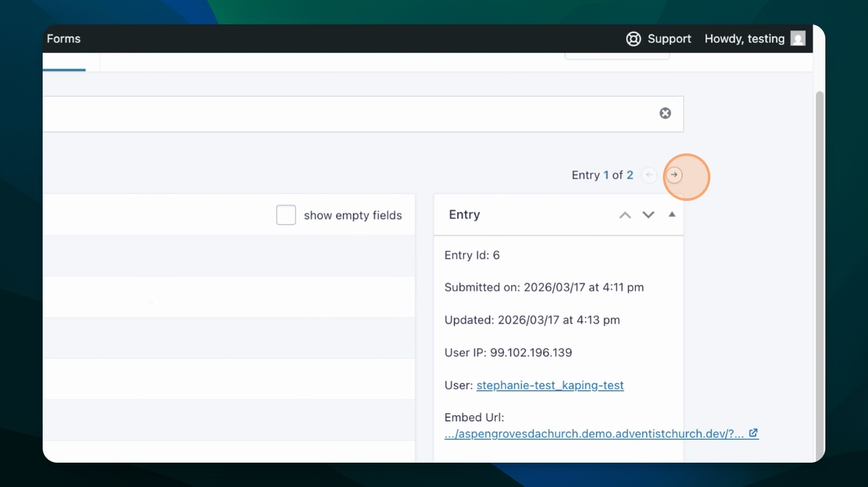Click the Entry panel heading
The width and height of the screenshot is (868, 487).
click(x=464, y=214)
